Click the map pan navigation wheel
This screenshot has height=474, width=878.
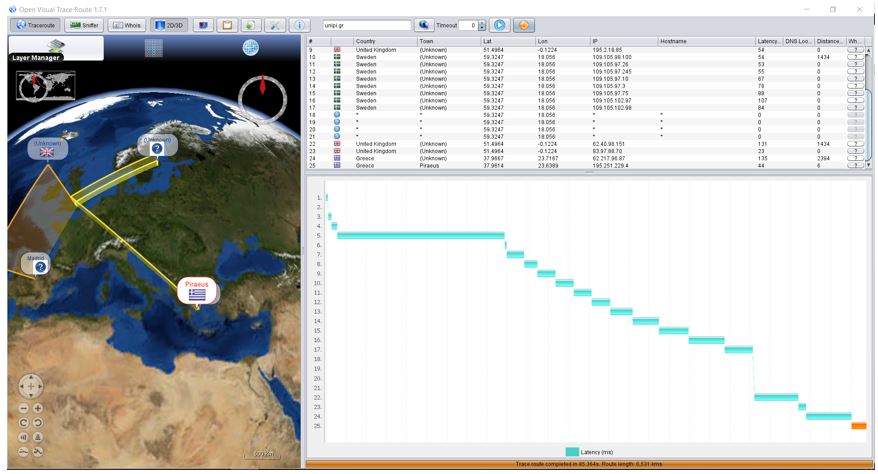[31, 386]
